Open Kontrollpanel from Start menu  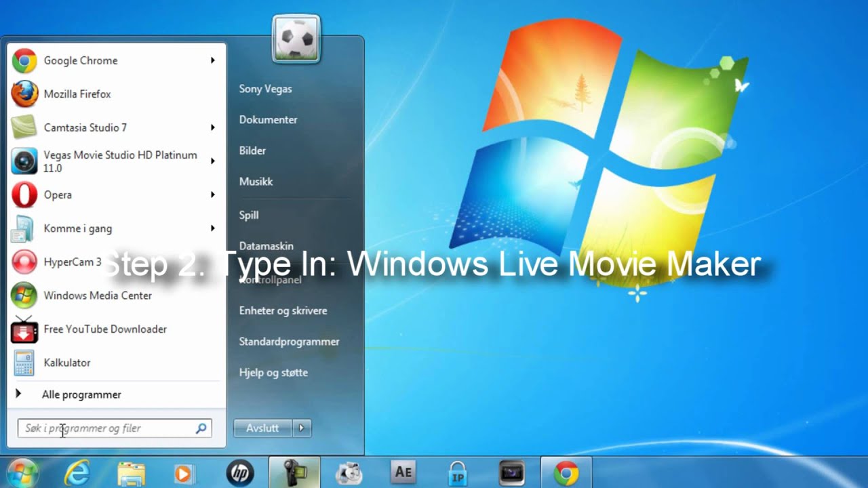(x=270, y=280)
